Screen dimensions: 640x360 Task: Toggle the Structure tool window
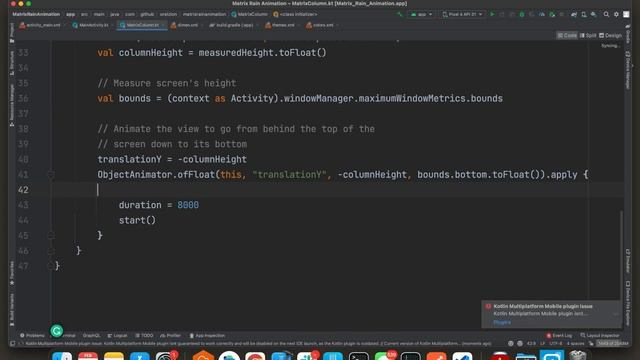click(12, 63)
